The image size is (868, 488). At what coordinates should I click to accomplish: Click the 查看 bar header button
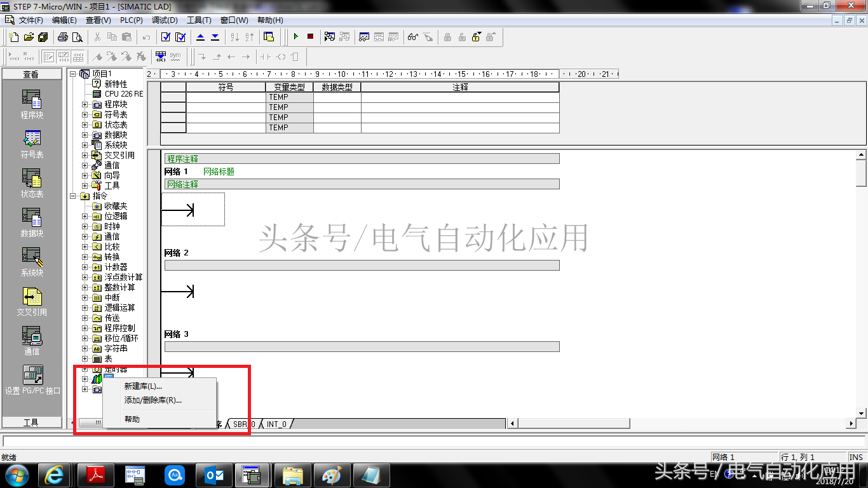click(x=31, y=74)
